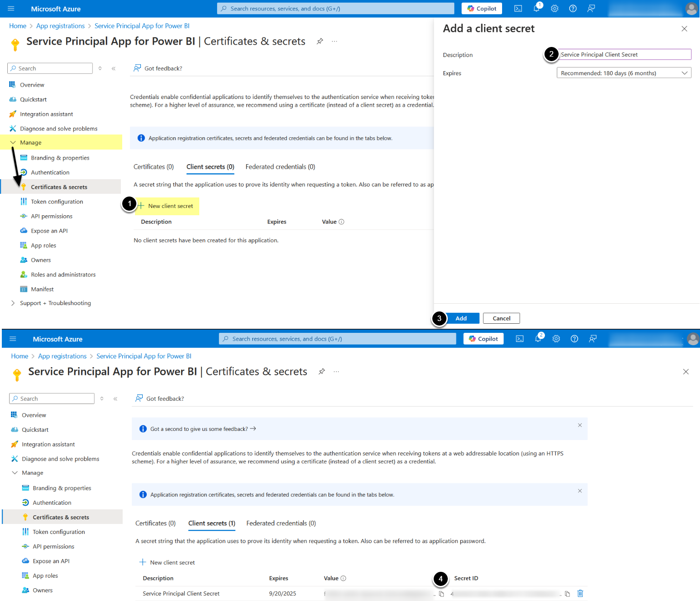Open Cloud Shell in the lower screenshot header
Image resolution: width=700 pixels, height=601 pixels.
coord(520,339)
